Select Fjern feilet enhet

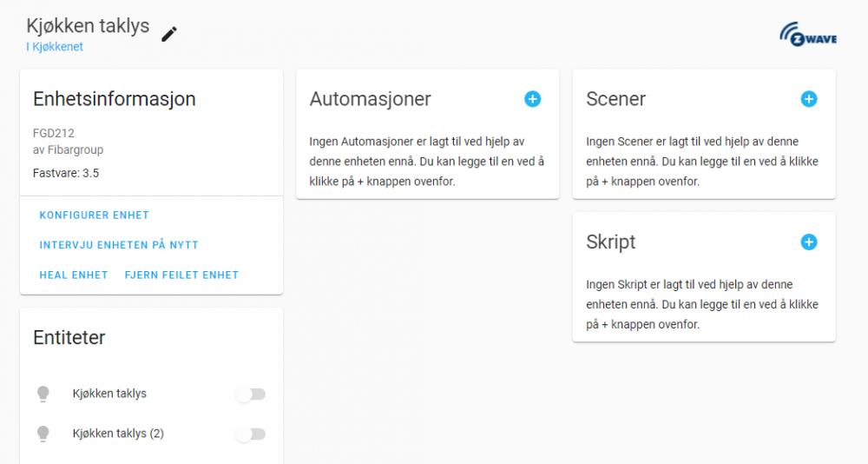[x=181, y=275]
